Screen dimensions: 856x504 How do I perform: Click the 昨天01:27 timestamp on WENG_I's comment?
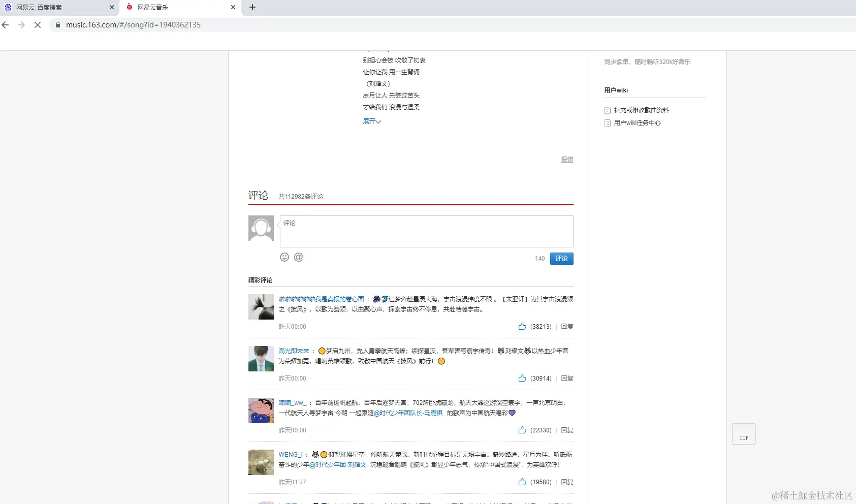(x=292, y=482)
